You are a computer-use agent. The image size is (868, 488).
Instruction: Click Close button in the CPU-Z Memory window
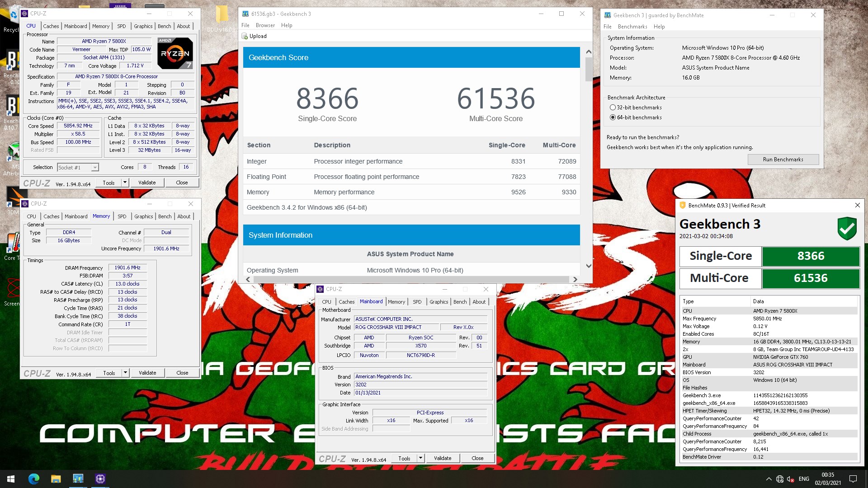point(182,373)
